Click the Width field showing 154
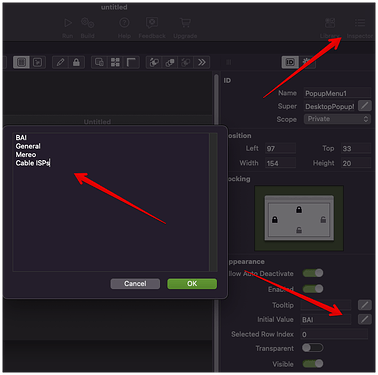This screenshot has width=378, height=375. pos(280,163)
